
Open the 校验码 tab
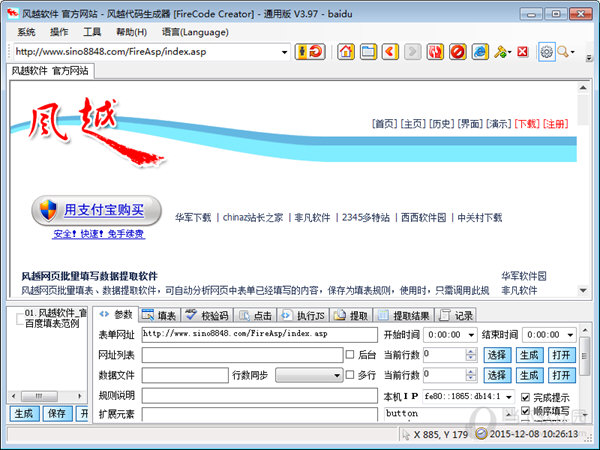point(207,315)
